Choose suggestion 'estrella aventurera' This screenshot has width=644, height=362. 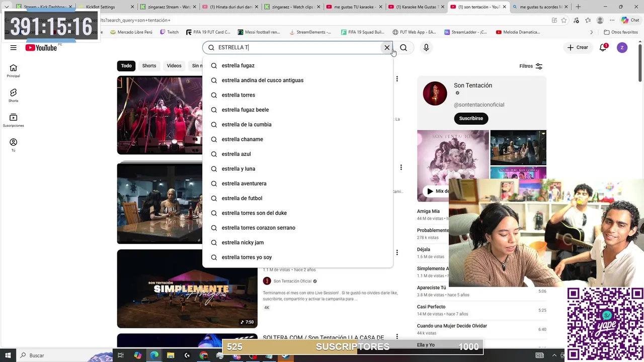pyautogui.click(x=297, y=184)
